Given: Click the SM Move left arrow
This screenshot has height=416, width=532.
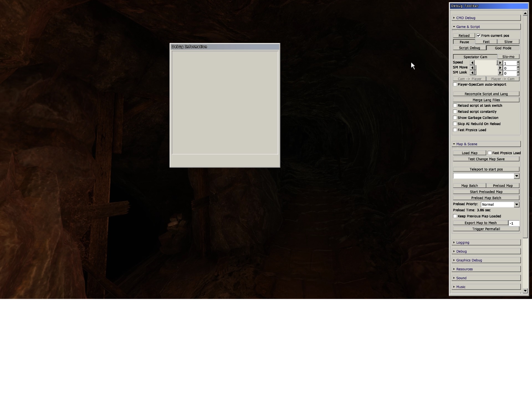Looking at the screenshot, I should point(472,68).
